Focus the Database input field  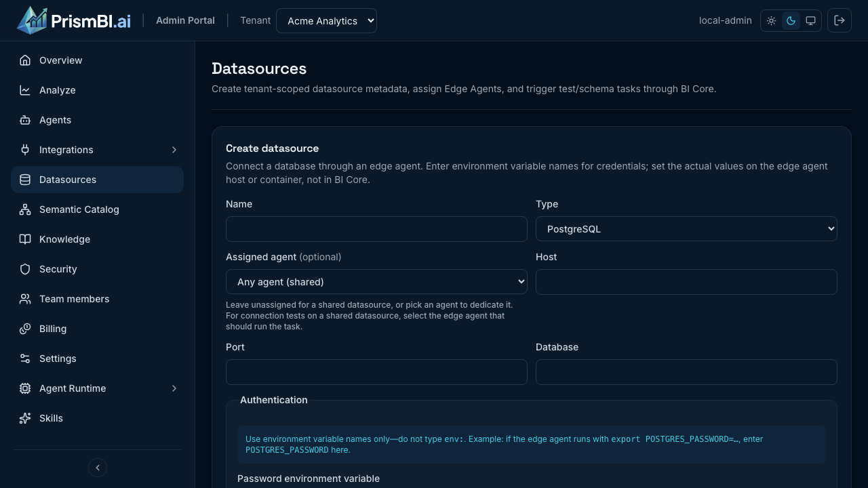[686, 372]
